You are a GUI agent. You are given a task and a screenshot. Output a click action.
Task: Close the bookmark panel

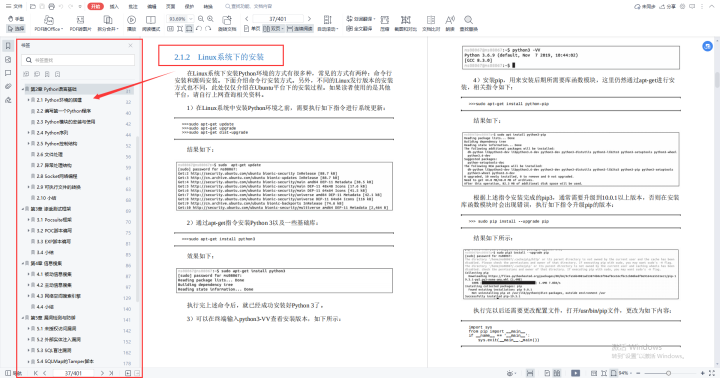(x=130, y=45)
